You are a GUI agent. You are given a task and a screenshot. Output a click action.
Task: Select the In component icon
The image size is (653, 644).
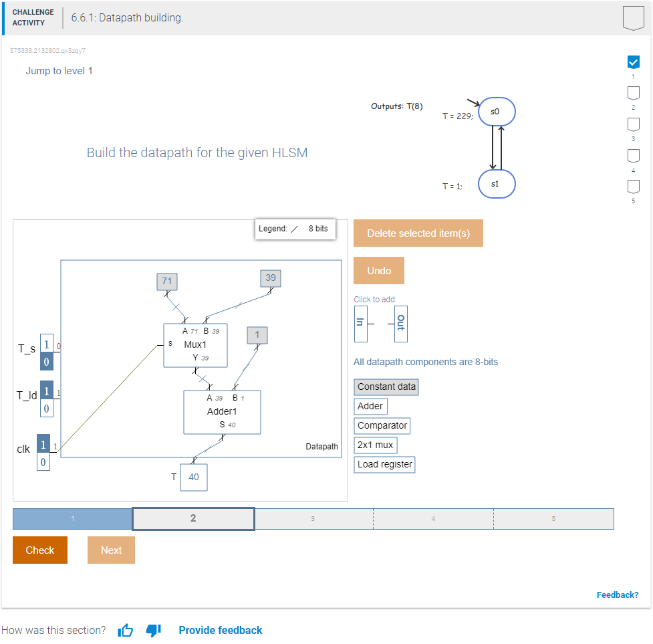(x=360, y=324)
